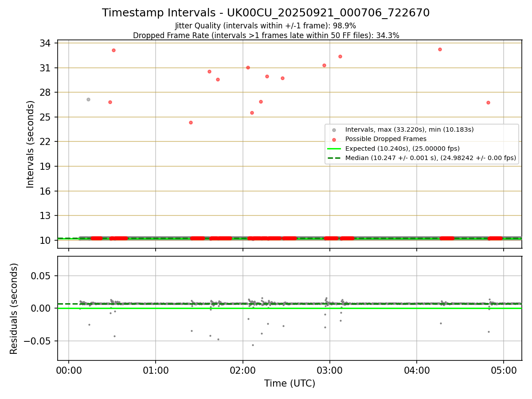Viewport: 532px width, 399px height.
Task: Click the dashed green line sample in the legend
Action: click(334, 158)
